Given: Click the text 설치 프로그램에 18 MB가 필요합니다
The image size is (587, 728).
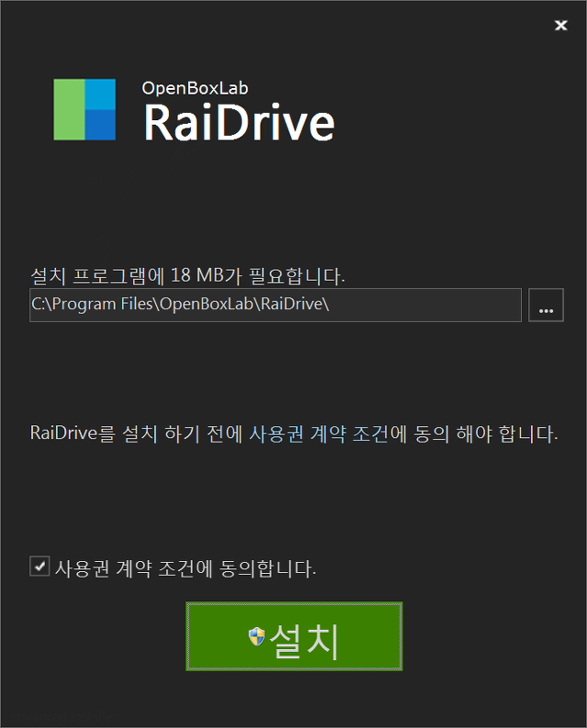Looking at the screenshot, I should (x=188, y=276).
